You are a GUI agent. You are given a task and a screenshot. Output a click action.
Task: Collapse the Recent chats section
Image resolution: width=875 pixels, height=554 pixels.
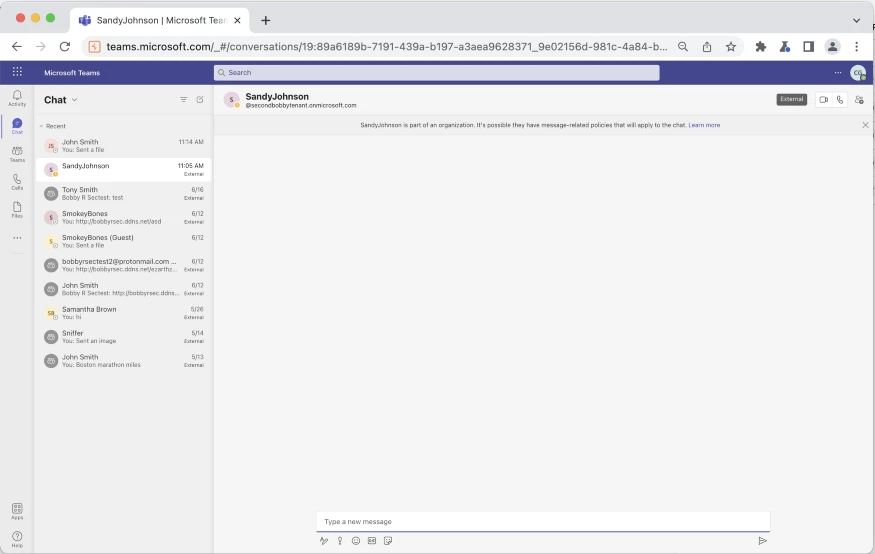pyautogui.click(x=41, y=126)
